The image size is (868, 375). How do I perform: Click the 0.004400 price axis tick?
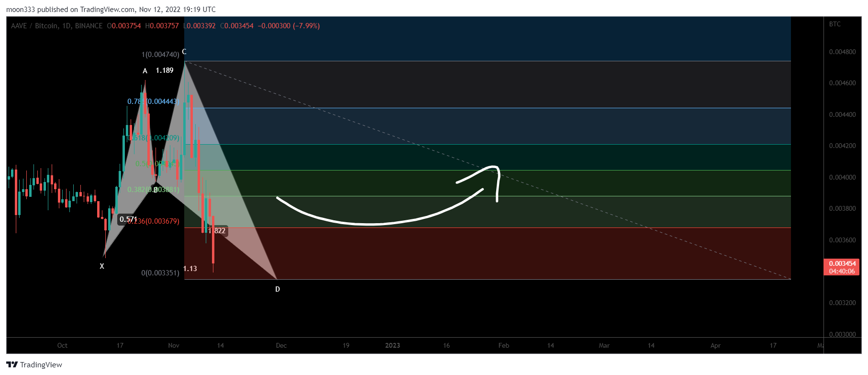[843, 114]
